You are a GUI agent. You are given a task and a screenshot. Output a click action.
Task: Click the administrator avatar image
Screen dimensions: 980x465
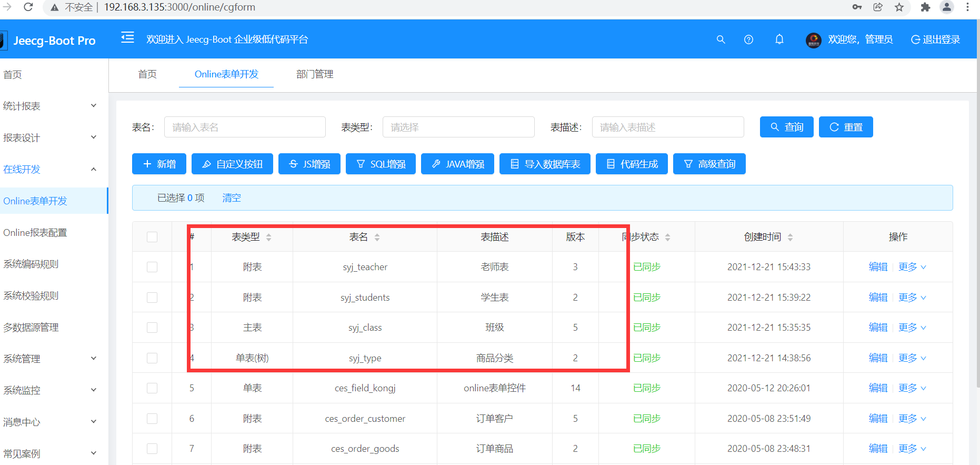[813, 40]
